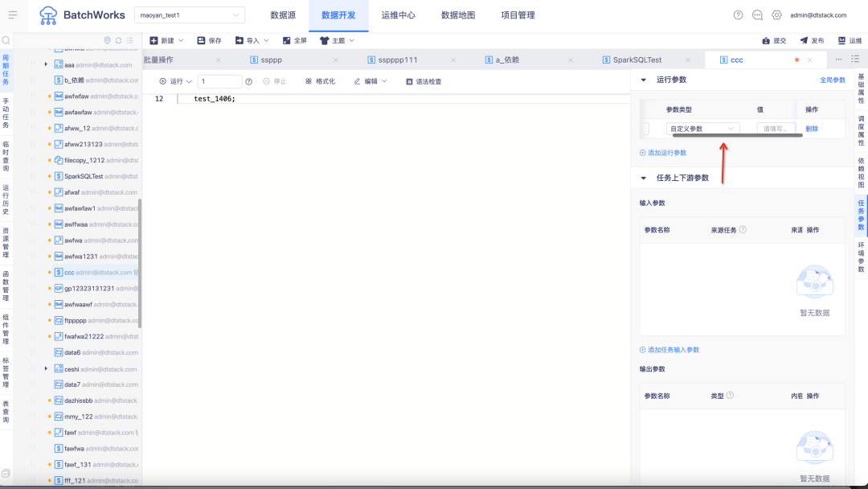Screen dimensions: 868x489
Task: Click the 删除 link in parameter row
Action: [x=812, y=129]
